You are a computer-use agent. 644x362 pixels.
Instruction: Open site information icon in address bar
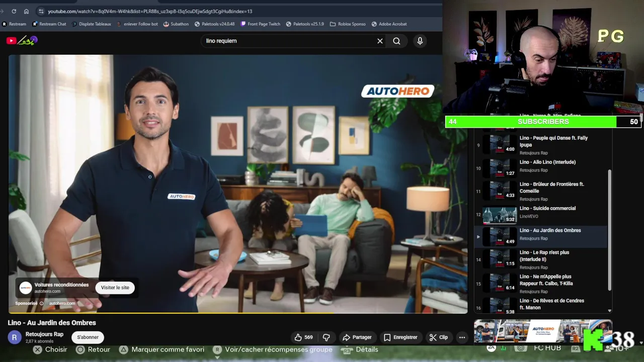coord(41,11)
